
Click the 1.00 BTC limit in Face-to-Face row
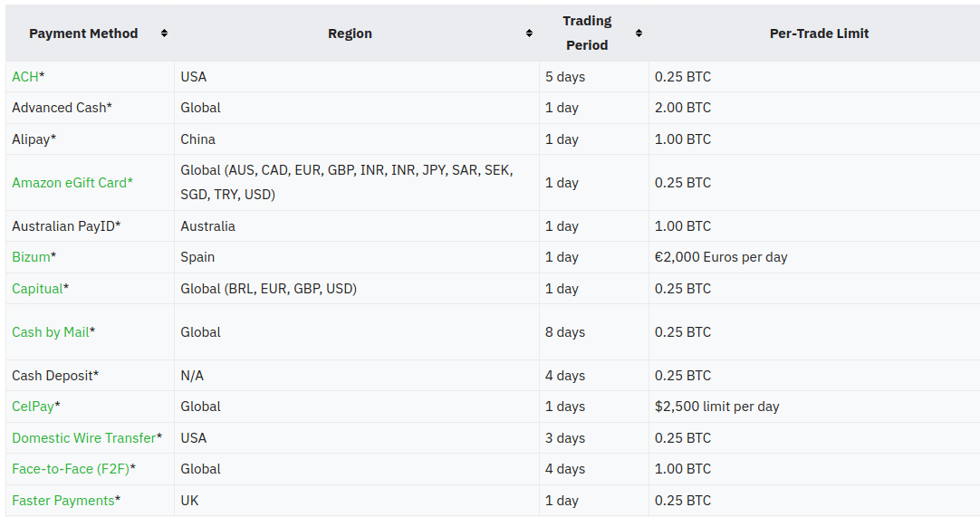814,469
